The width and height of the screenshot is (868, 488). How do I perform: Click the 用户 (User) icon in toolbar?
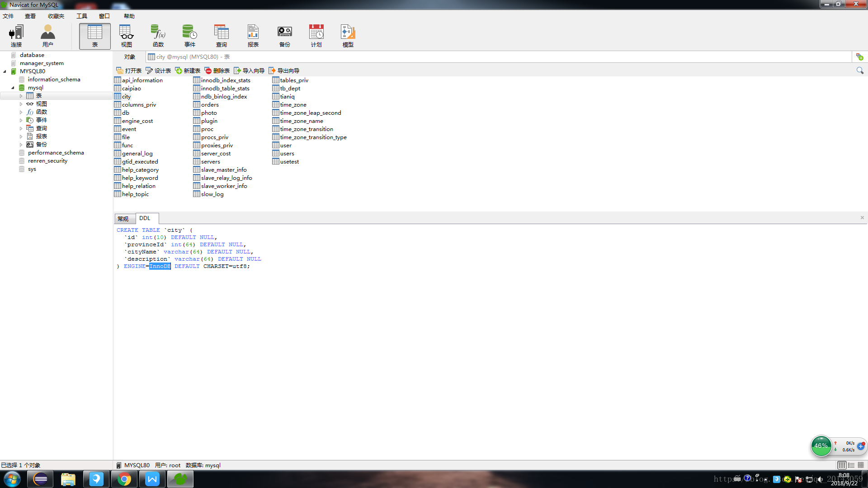[47, 36]
